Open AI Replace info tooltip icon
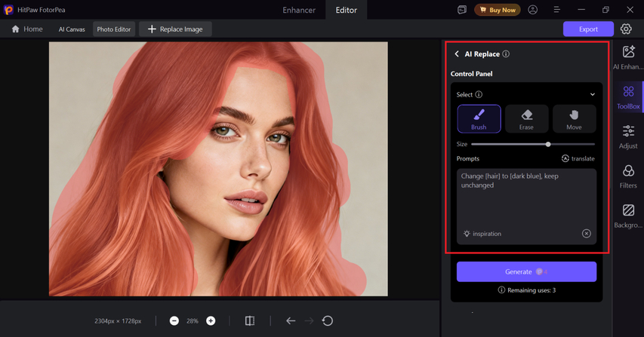Image resolution: width=644 pixels, height=337 pixels. tap(506, 54)
